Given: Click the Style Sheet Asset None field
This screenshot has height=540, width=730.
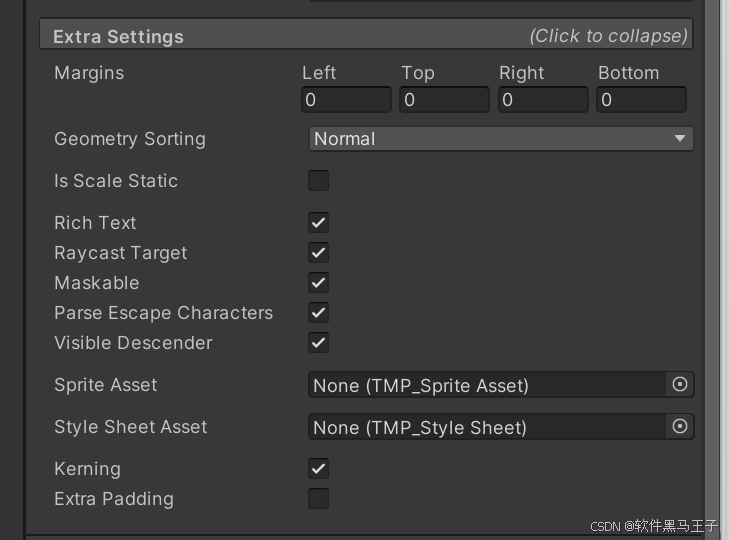Looking at the screenshot, I should coord(487,426).
